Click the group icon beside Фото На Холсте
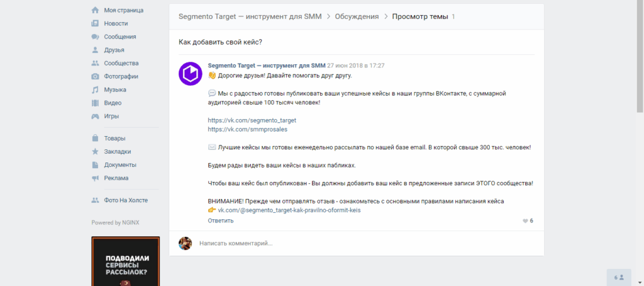The height and width of the screenshot is (286, 644). (x=96, y=200)
